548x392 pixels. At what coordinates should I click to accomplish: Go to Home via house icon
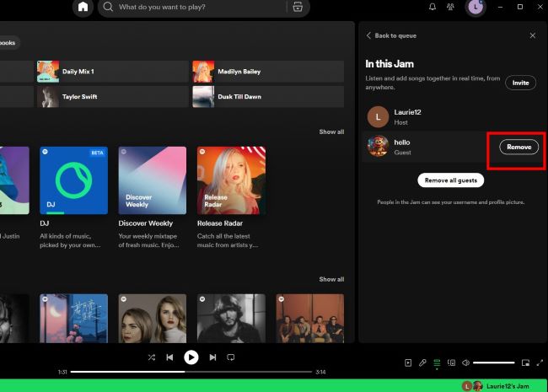point(83,8)
